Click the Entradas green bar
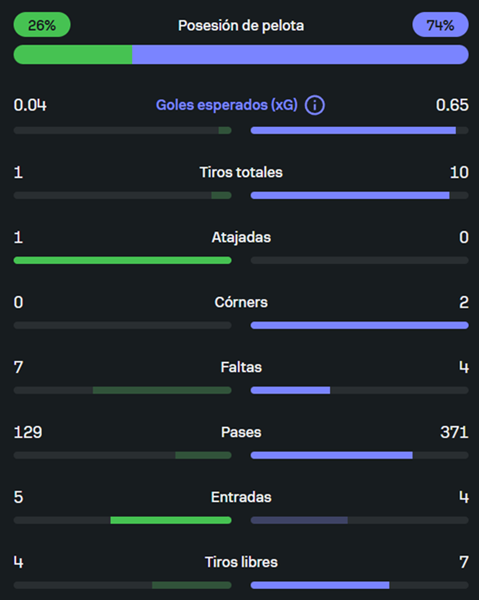The height and width of the screenshot is (600, 479). coord(171,520)
